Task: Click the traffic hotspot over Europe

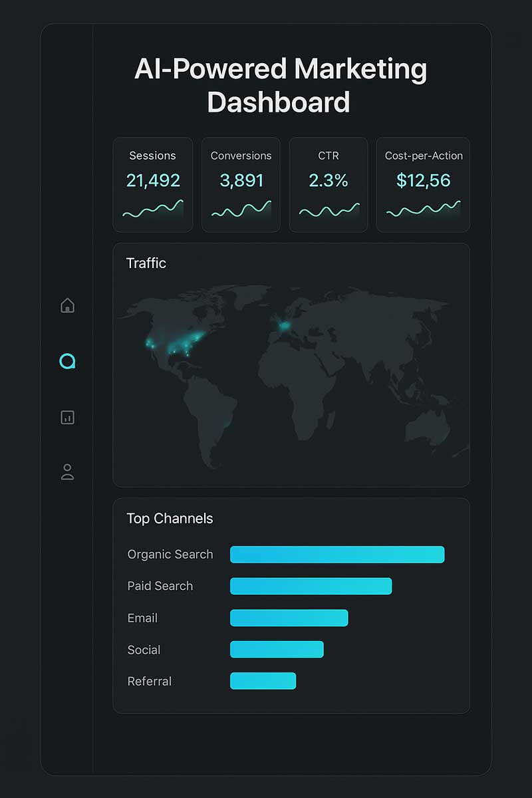Action: point(284,326)
